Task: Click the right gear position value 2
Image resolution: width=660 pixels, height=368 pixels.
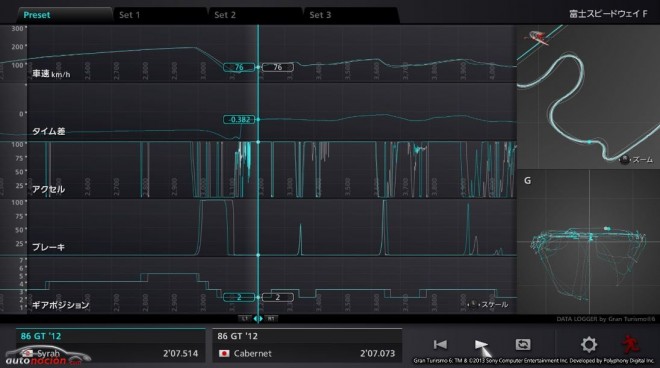Action: click(x=278, y=297)
